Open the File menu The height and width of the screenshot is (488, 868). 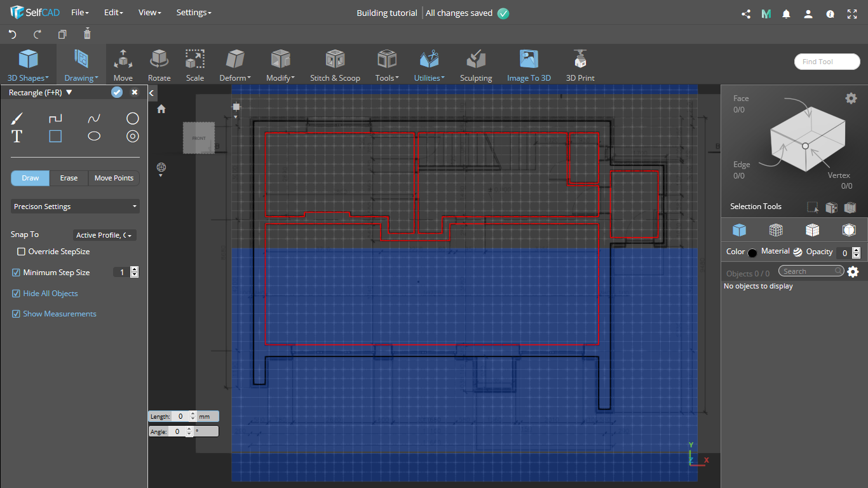click(x=80, y=13)
